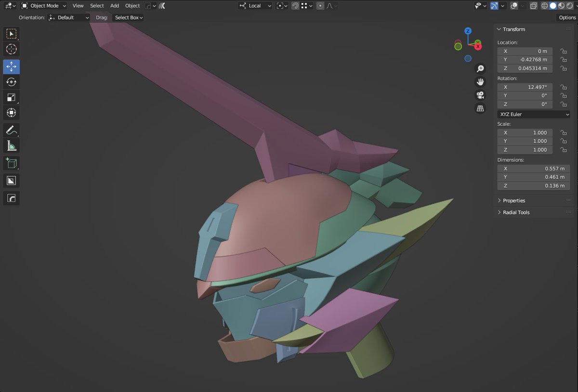Activate the 3D Cursor tool

(12, 49)
